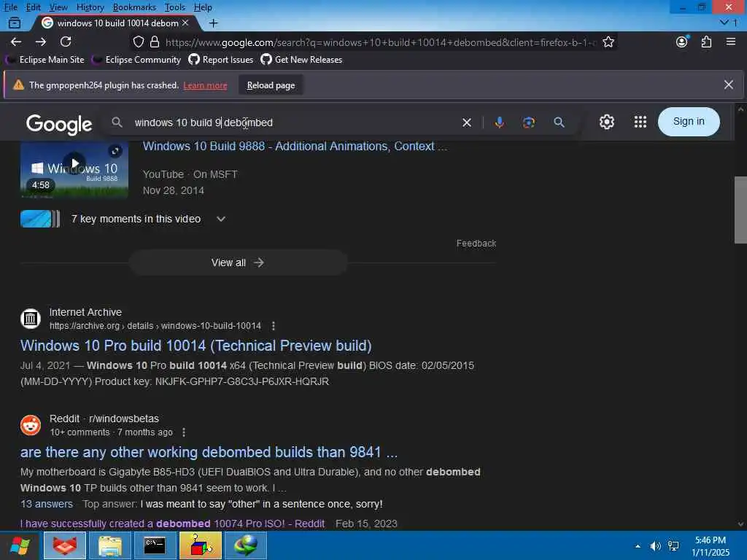
Task: Open Windows 10 Build 9888 video title link
Action: pos(295,146)
